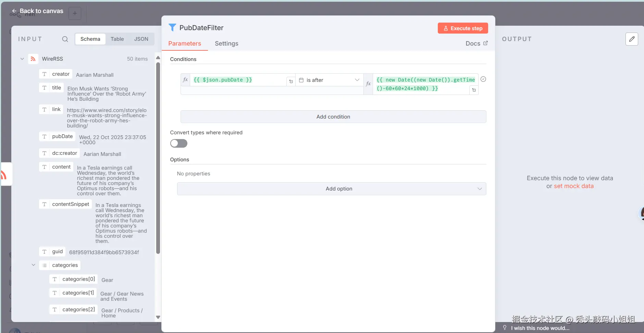Select the categories[1] field pill
644x333 pixels.
point(73,293)
